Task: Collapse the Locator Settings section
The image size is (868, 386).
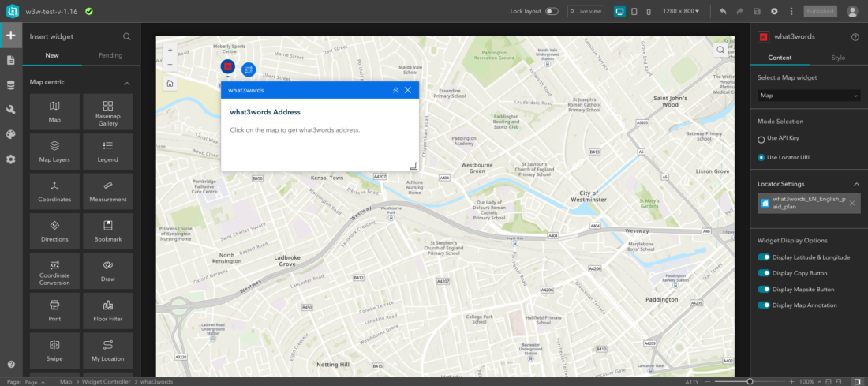Action: [x=856, y=184]
